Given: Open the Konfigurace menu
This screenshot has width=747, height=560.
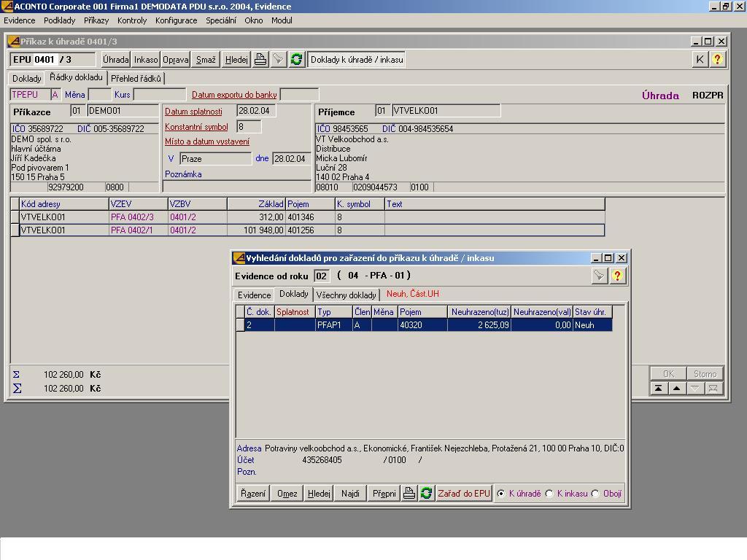Looking at the screenshot, I should click(x=176, y=20).
